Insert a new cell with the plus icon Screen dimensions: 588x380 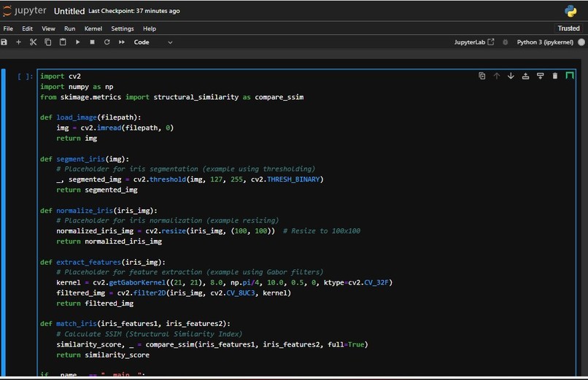coord(18,42)
